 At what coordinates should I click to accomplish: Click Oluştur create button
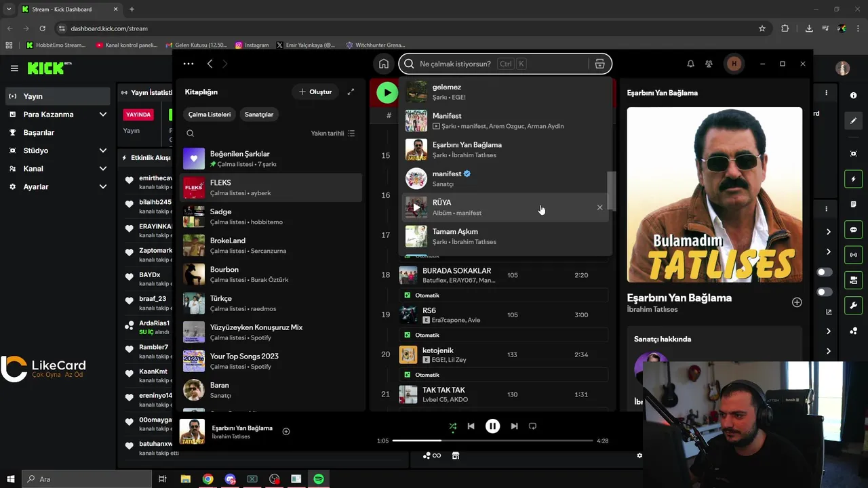point(315,91)
